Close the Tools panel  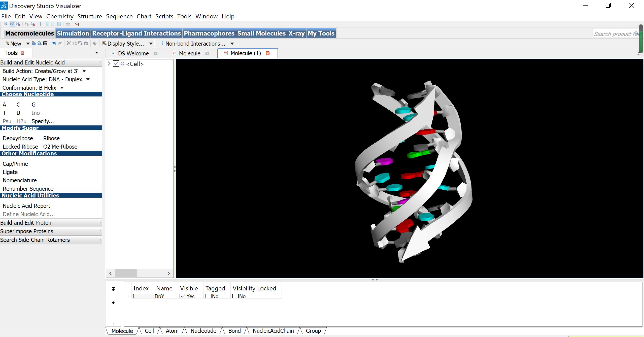click(22, 53)
